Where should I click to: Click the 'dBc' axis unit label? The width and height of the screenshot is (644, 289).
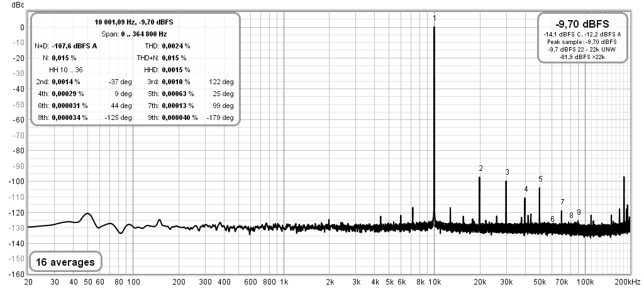pos(18,4)
